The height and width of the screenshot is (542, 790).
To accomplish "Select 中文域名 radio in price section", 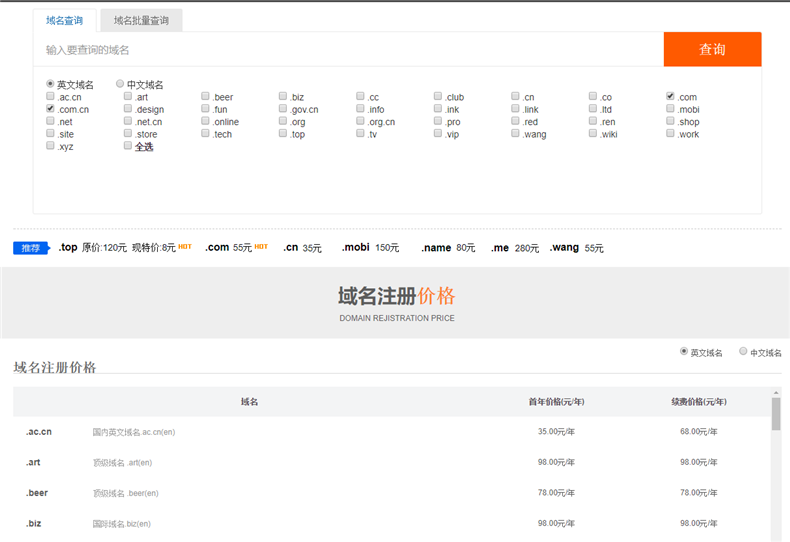I will 743,352.
